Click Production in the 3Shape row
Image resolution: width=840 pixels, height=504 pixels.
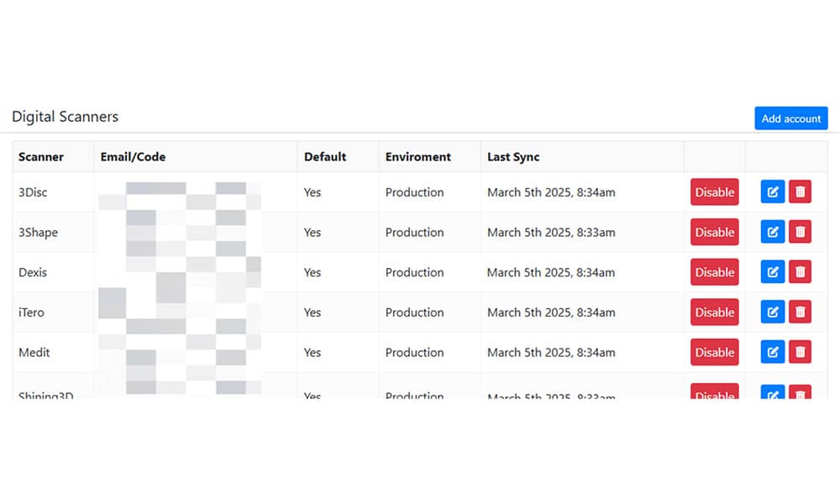point(415,233)
